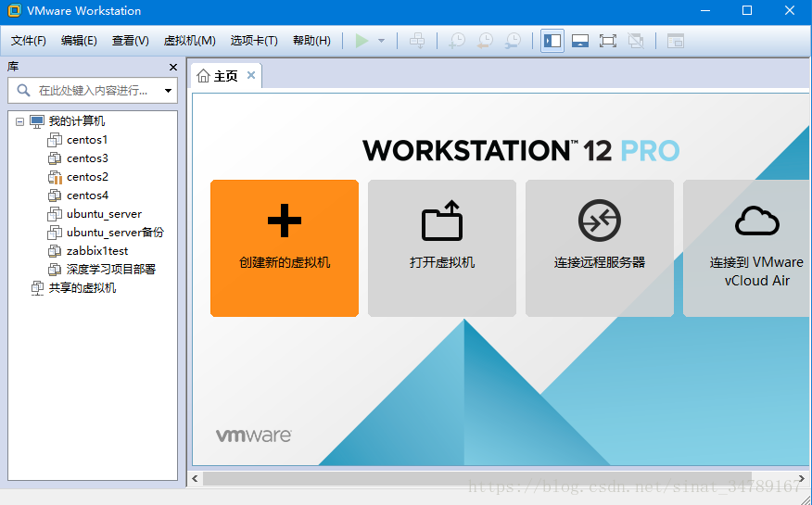This screenshot has height=505, width=812.
Task: Maximize the VMware Workstation window
Action: [x=747, y=10]
